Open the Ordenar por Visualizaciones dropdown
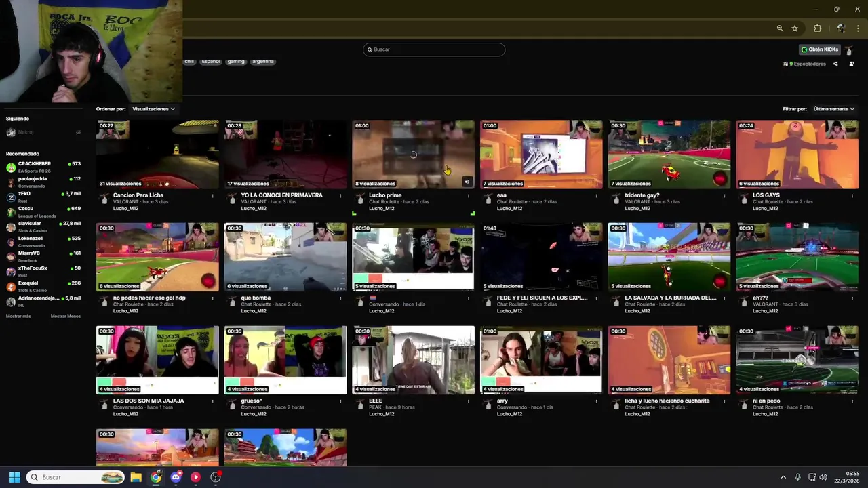Viewport: 868px width, 488px height. (x=153, y=109)
